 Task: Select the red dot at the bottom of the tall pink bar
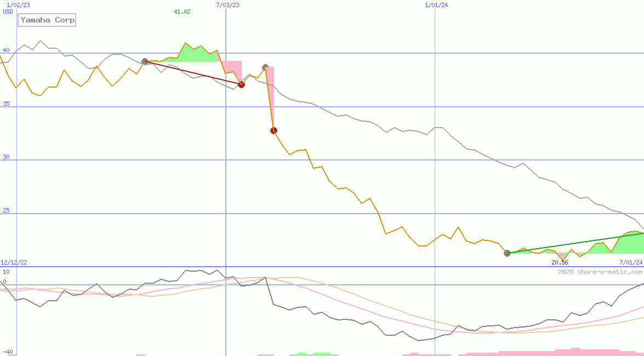coord(273,130)
